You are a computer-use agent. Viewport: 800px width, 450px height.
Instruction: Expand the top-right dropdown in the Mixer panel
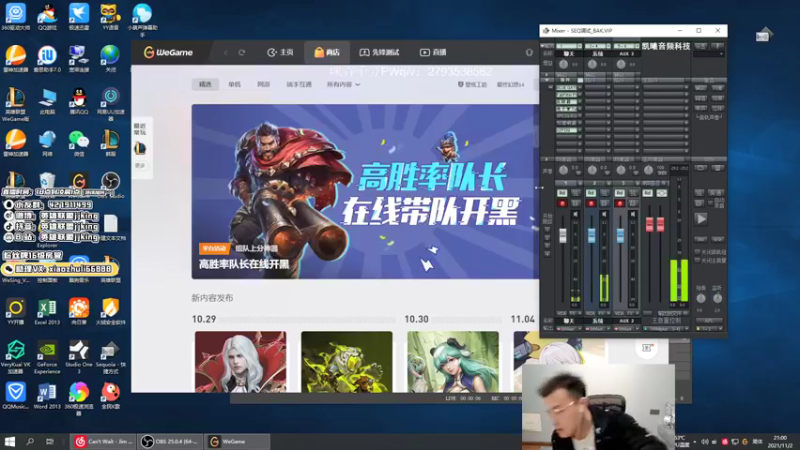[721, 54]
